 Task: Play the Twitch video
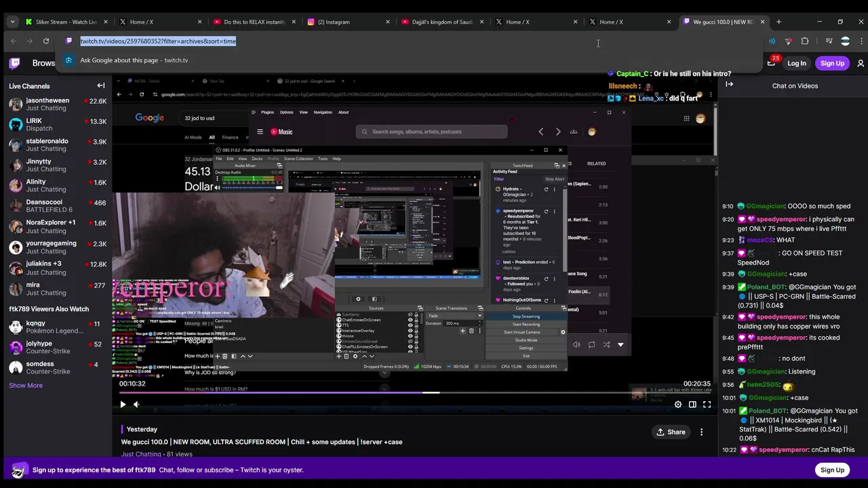[x=123, y=405]
